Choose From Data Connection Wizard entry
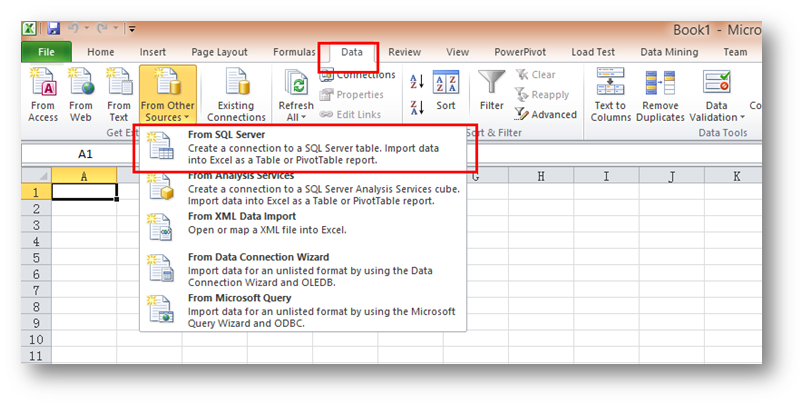The width and height of the screenshot is (804, 406). coord(303,270)
